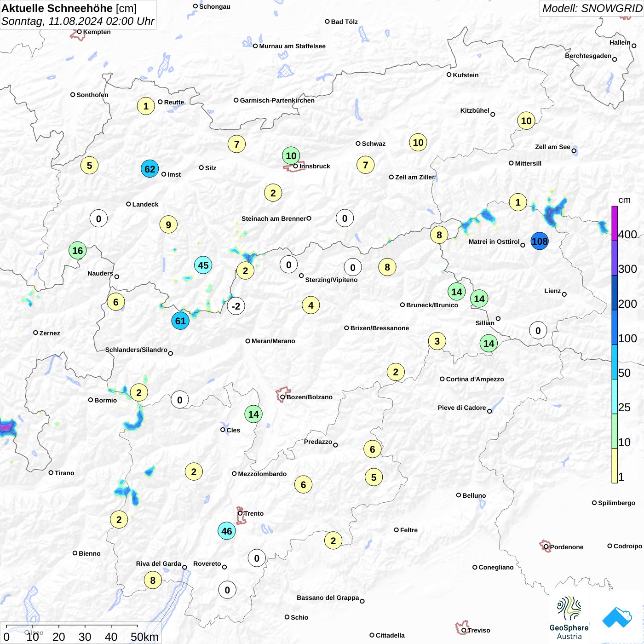The width and height of the screenshot is (644, 644).
Task: Click the Matrei in Osttirol label
Action: 494,241
